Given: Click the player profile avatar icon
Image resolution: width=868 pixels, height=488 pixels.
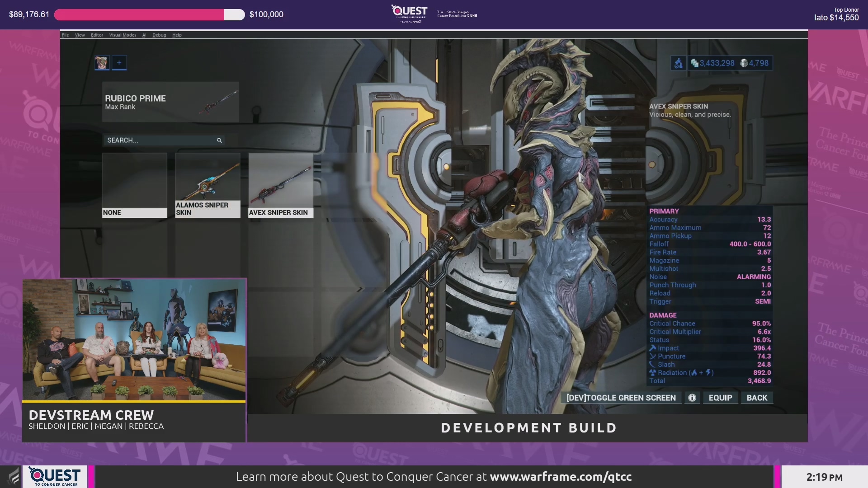Looking at the screenshot, I should 102,62.
